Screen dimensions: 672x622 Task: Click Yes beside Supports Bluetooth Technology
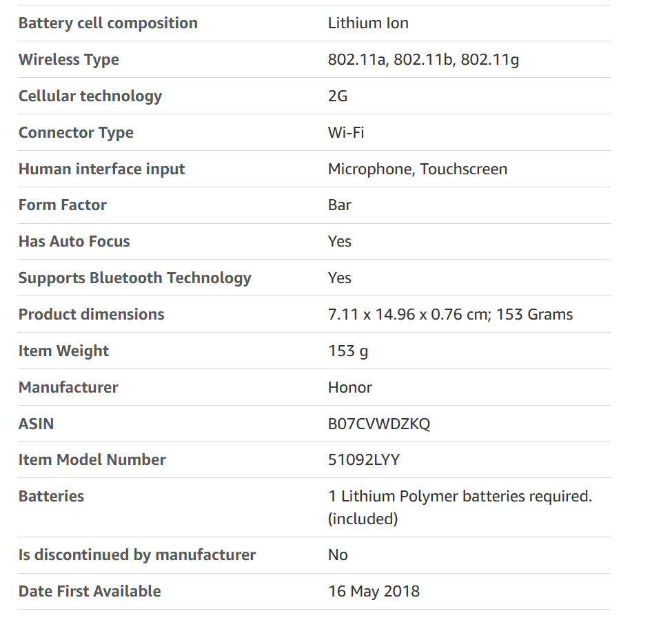click(340, 278)
